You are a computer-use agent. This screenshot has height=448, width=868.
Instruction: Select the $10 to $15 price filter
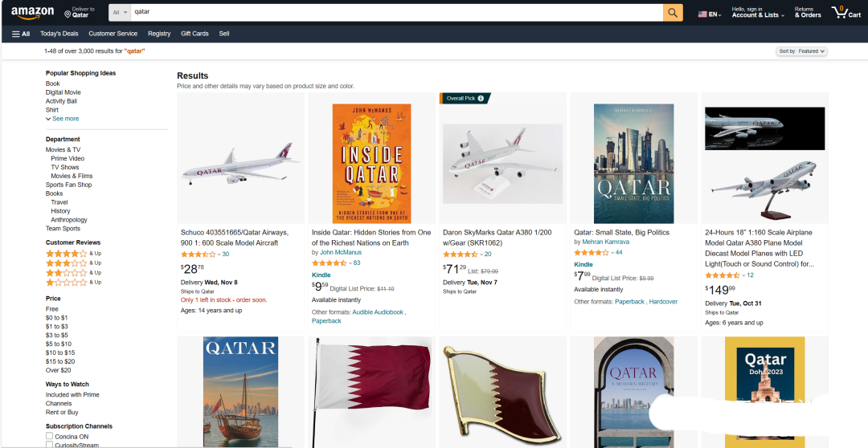pyautogui.click(x=60, y=352)
